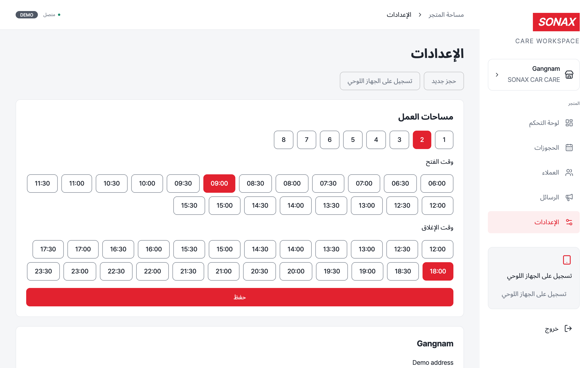
Task: Set opening time to 10:30
Action: [x=112, y=183]
